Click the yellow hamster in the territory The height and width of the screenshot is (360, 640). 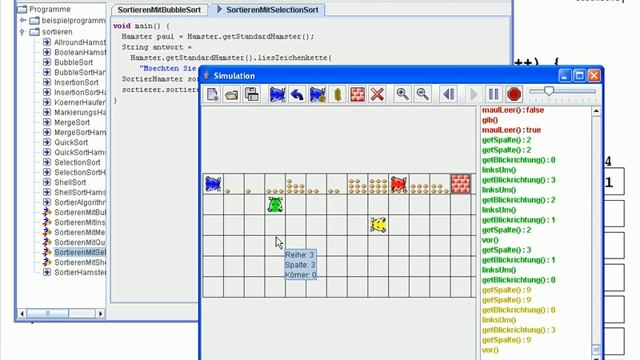[378, 225]
